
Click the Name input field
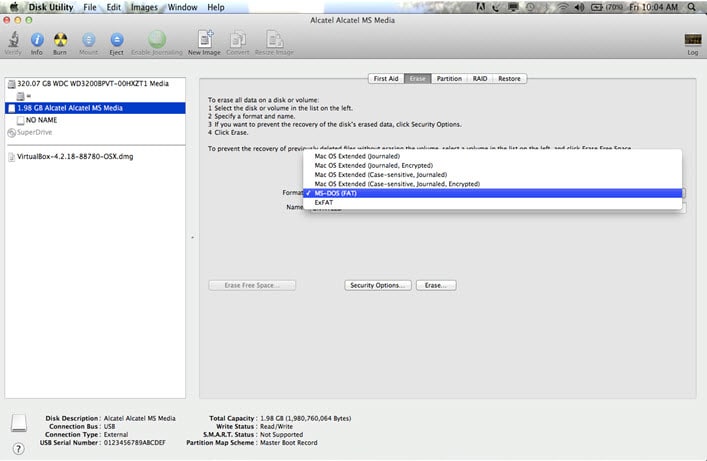tap(497, 208)
